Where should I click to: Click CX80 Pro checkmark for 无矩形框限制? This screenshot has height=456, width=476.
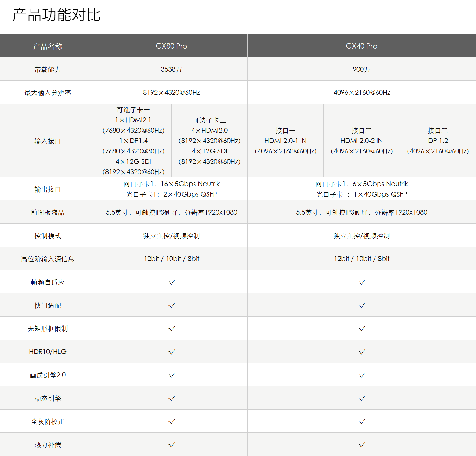click(x=172, y=329)
